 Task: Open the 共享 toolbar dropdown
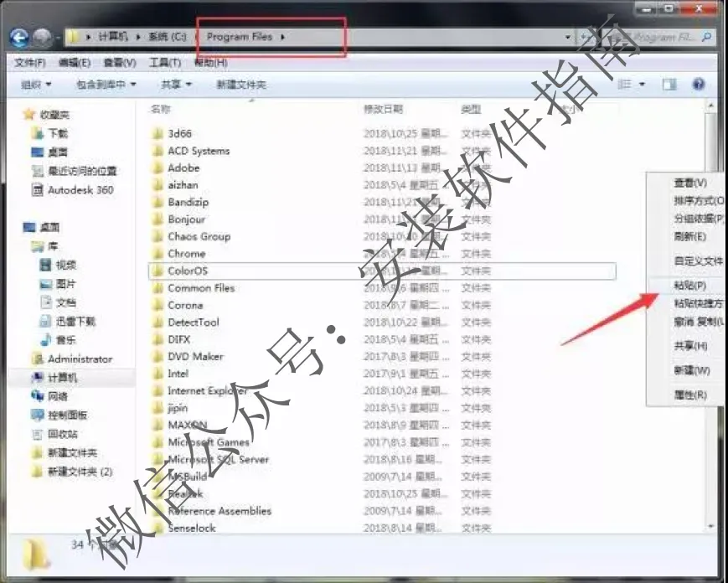(x=176, y=85)
